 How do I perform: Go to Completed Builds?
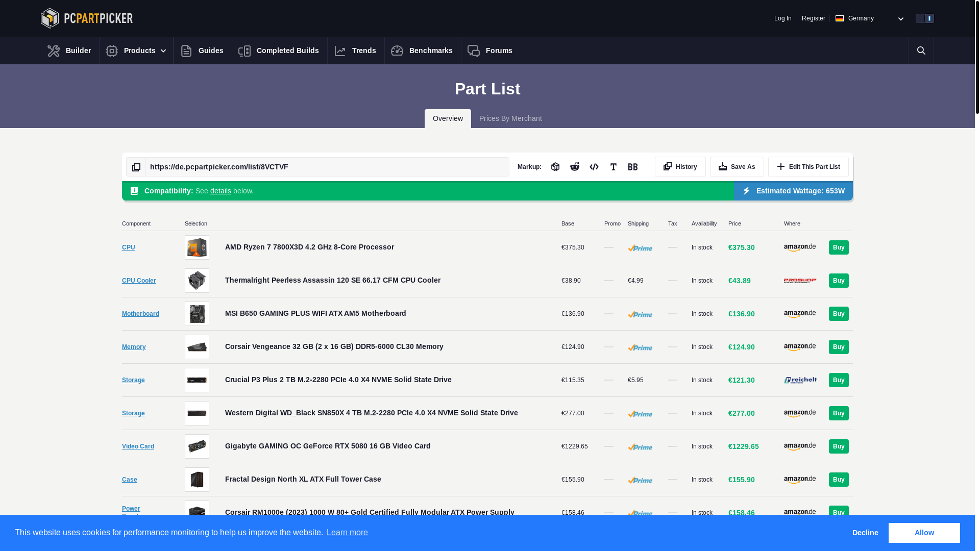(x=279, y=51)
